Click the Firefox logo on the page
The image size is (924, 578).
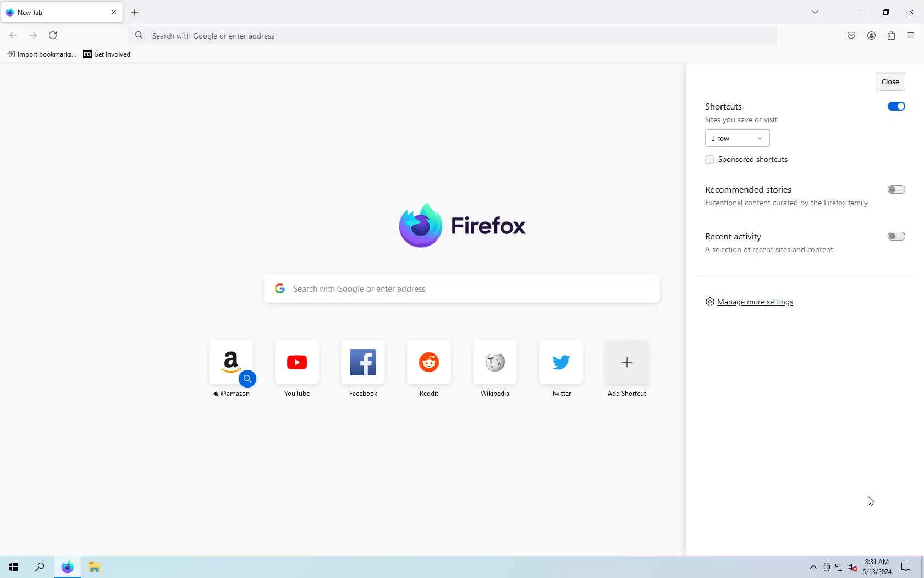pos(462,225)
